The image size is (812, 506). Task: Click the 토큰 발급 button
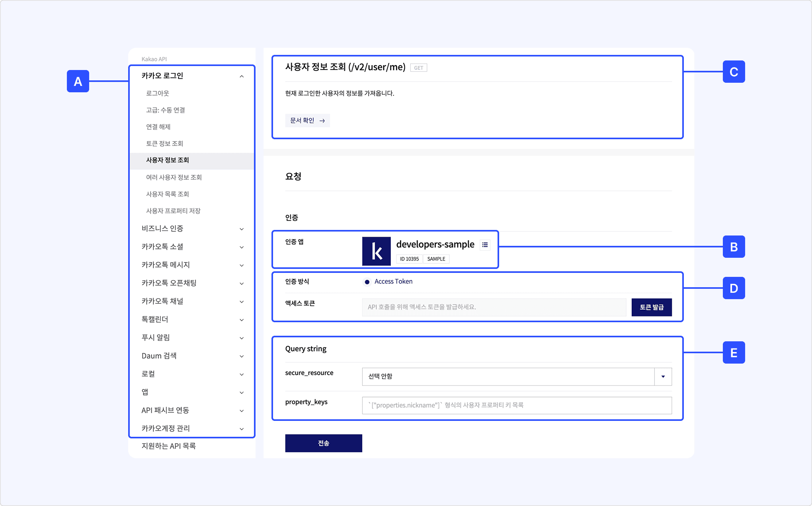click(651, 307)
